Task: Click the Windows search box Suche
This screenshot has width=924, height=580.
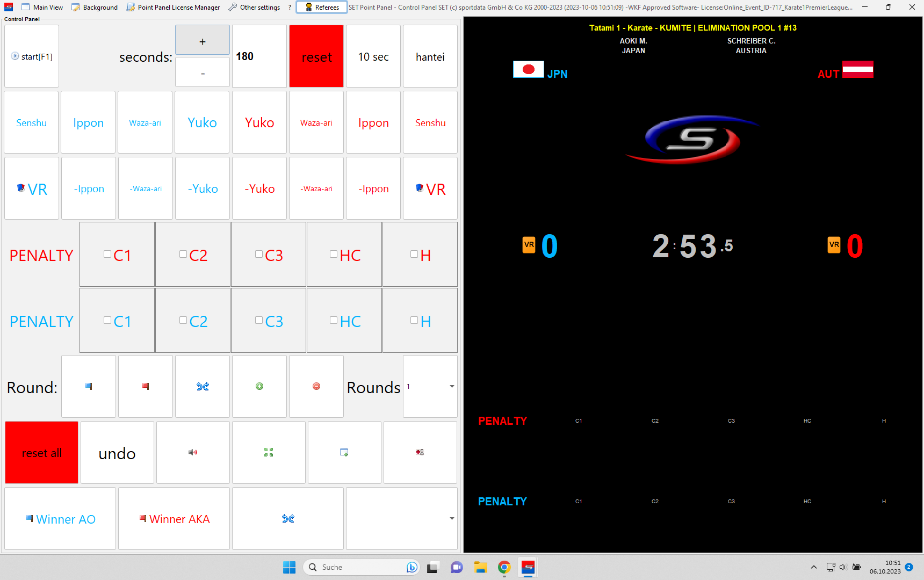Action: click(361, 567)
